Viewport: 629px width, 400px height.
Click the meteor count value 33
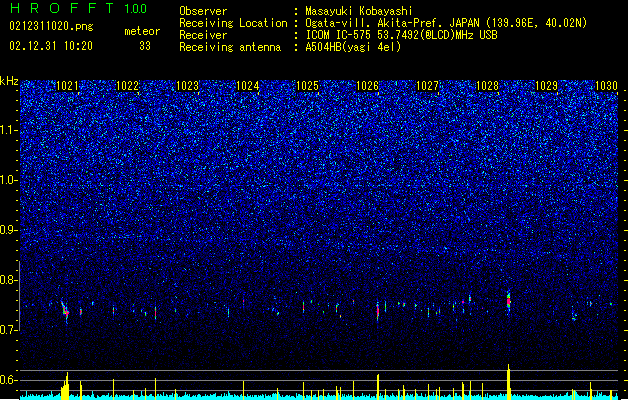click(145, 46)
